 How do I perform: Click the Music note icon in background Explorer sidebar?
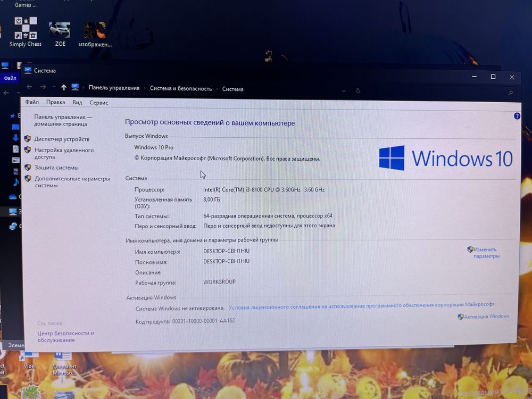pyautogui.click(x=16, y=182)
